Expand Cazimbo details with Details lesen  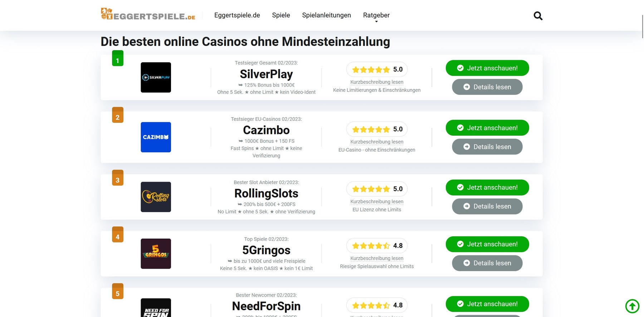click(487, 147)
